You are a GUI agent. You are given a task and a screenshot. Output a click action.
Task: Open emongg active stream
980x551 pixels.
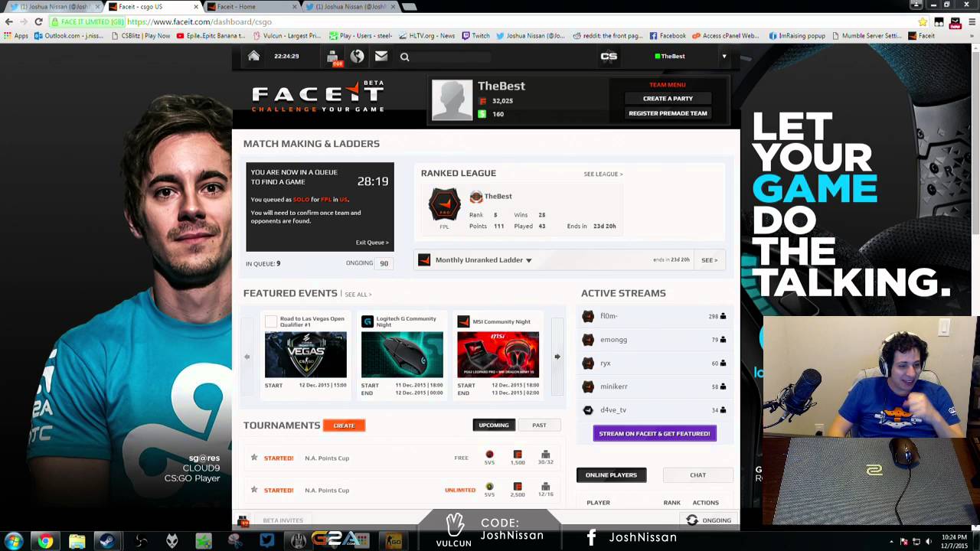613,340
